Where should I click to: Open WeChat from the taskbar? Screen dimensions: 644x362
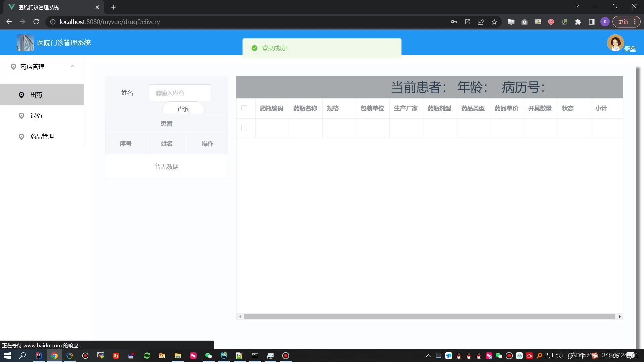click(208, 356)
